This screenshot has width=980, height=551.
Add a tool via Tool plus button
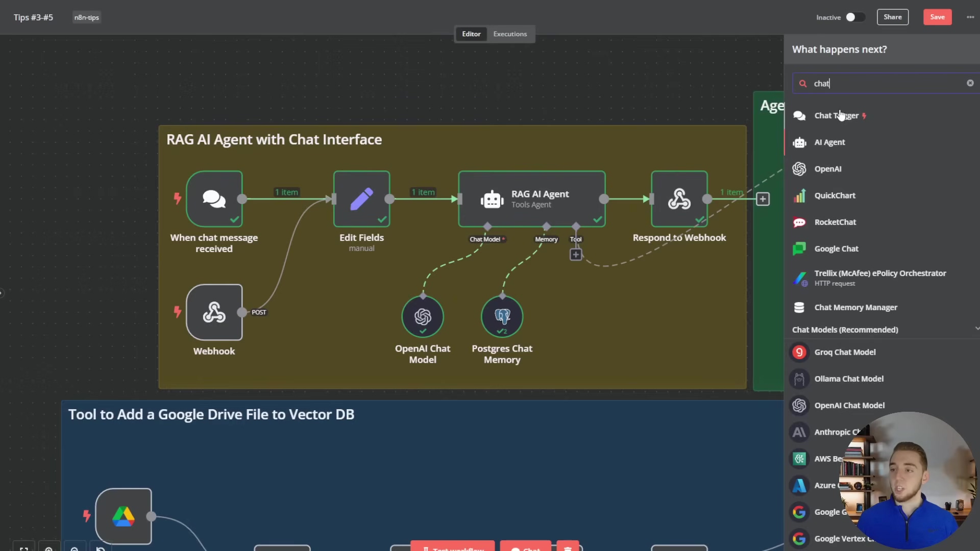pos(576,255)
